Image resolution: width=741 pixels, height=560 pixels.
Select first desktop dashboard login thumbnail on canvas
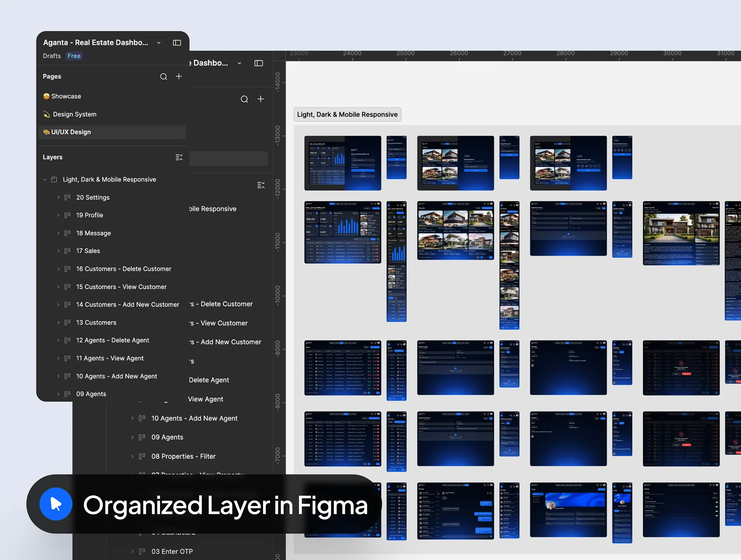[x=343, y=163]
